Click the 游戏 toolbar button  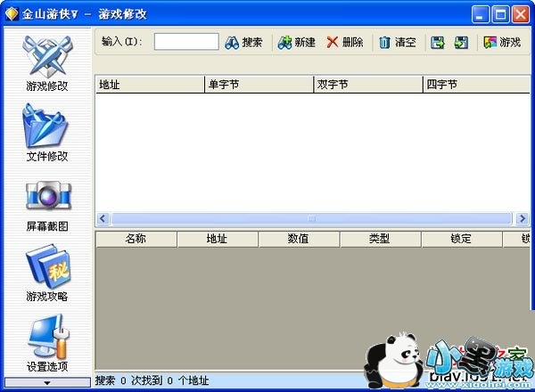coord(502,43)
